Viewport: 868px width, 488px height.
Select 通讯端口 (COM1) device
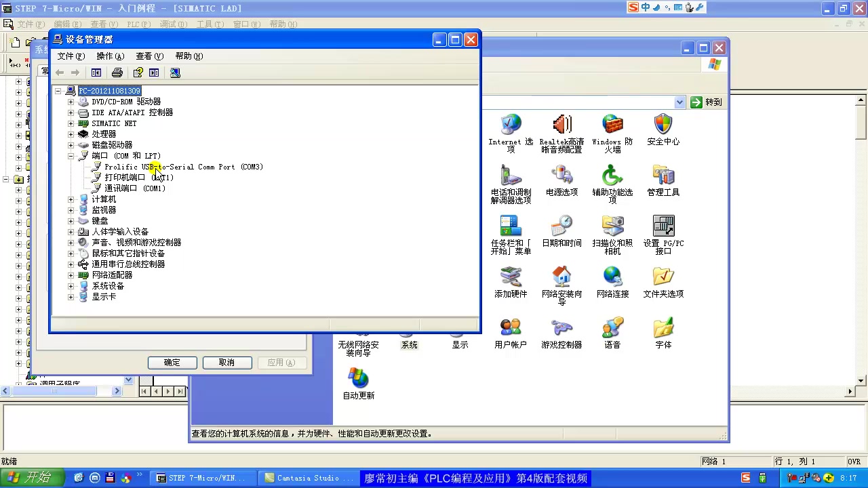click(135, 188)
